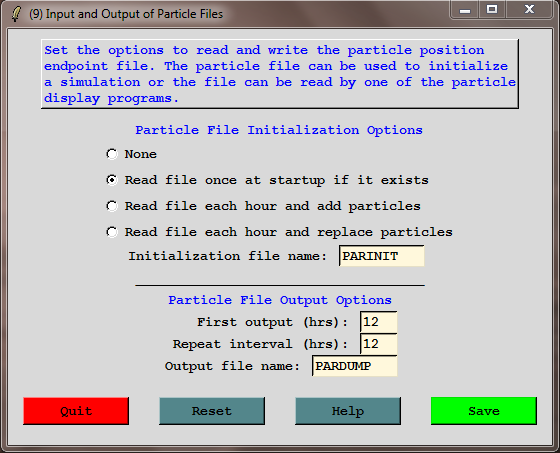Click the blue description text box
Screen dimensions: 560x453
[280, 74]
